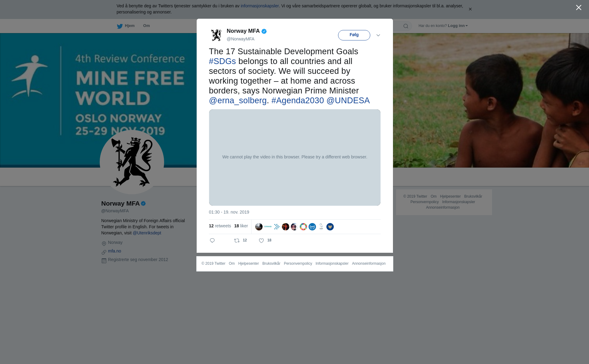Click the reply speech bubble icon
The image size is (589, 364).
click(212, 241)
